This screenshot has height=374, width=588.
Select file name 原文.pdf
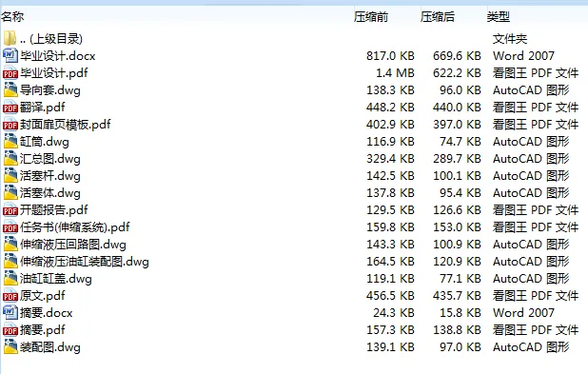tap(43, 296)
